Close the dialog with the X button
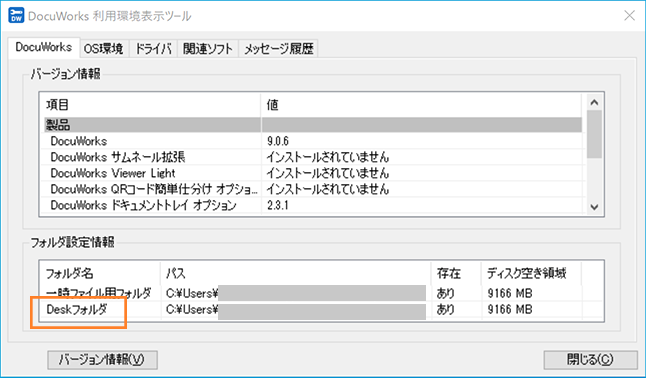The width and height of the screenshot is (646, 378). coord(629,16)
